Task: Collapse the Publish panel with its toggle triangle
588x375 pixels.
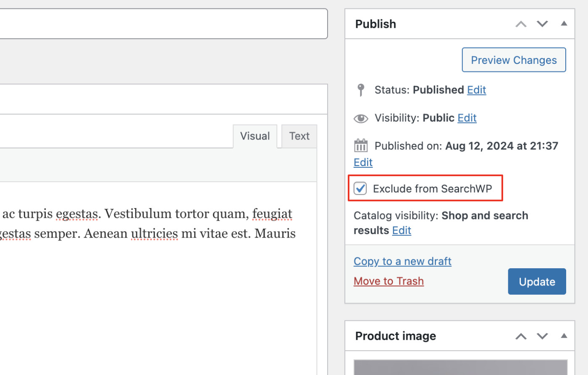Action: coord(564,24)
